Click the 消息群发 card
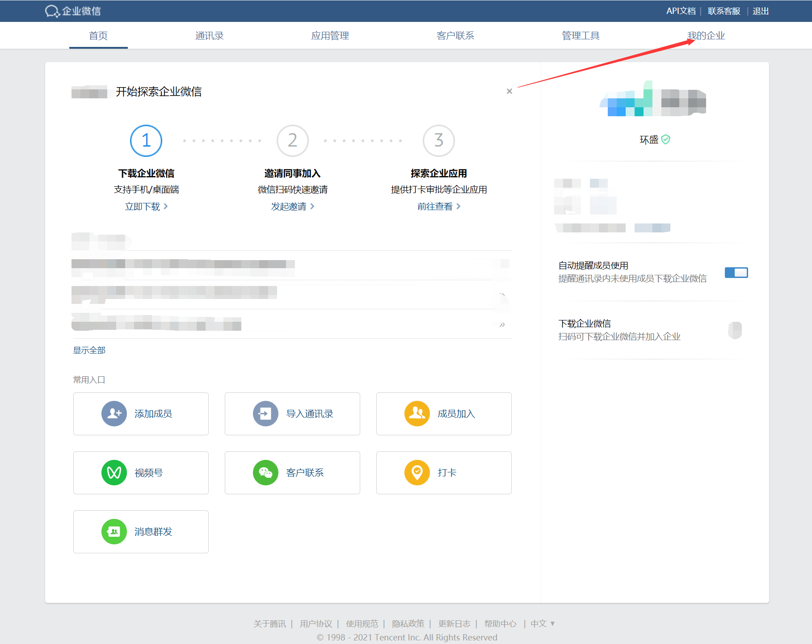This screenshot has width=812, height=644. click(x=141, y=532)
